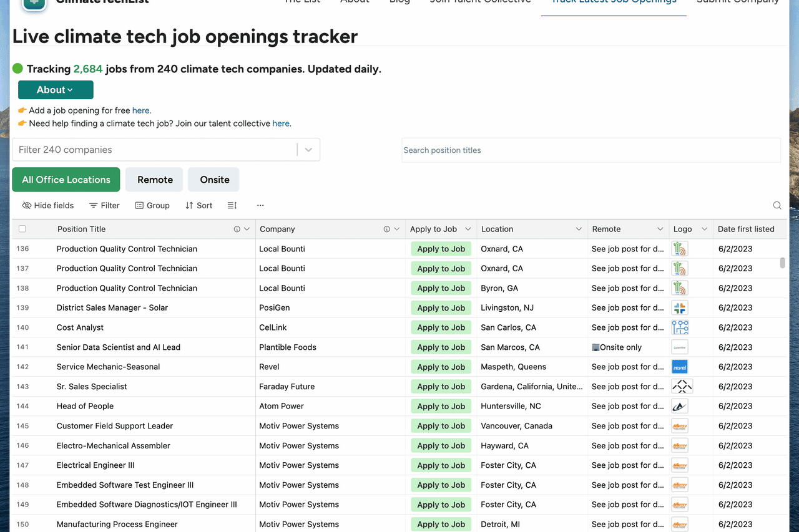Switch to the Onsite tab
Viewport: 799px width, 532px height.
[215, 180]
